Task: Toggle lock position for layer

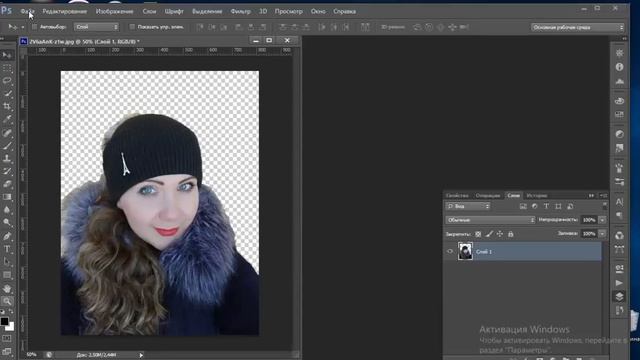Action: pyautogui.click(x=500, y=234)
